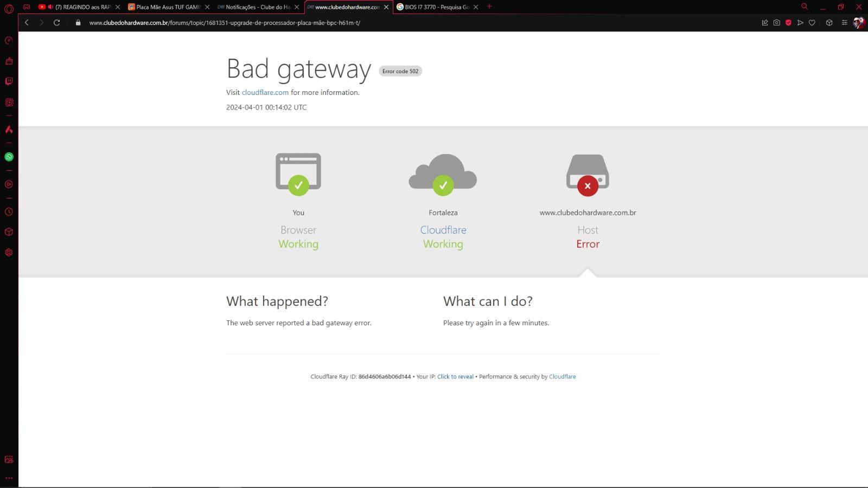Image resolution: width=868 pixels, height=488 pixels.
Task: Open the Aria AI sidebar icon
Action: pyautogui.click(x=9, y=129)
